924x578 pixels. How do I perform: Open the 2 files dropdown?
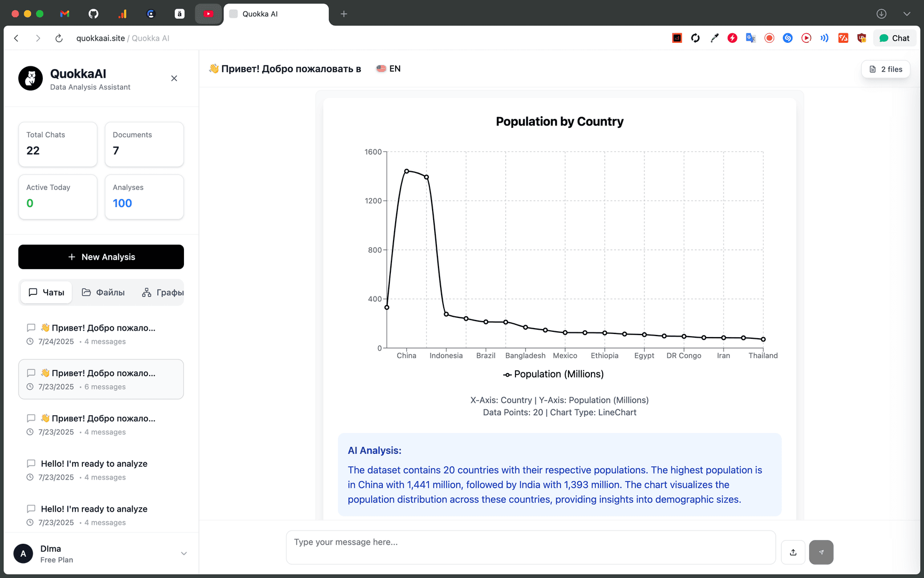tap(885, 69)
